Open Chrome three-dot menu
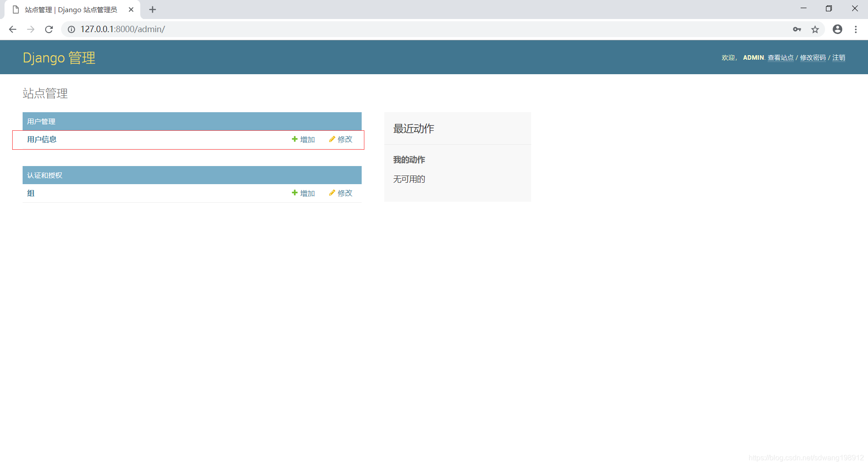 click(x=856, y=29)
